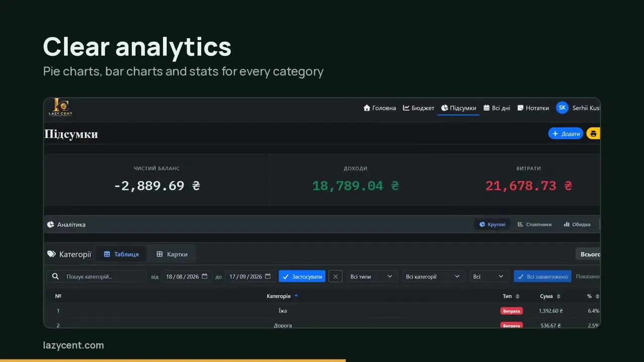Click the Категорії tags icon
This screenshot has height=362, width=644.
[51, 254]
